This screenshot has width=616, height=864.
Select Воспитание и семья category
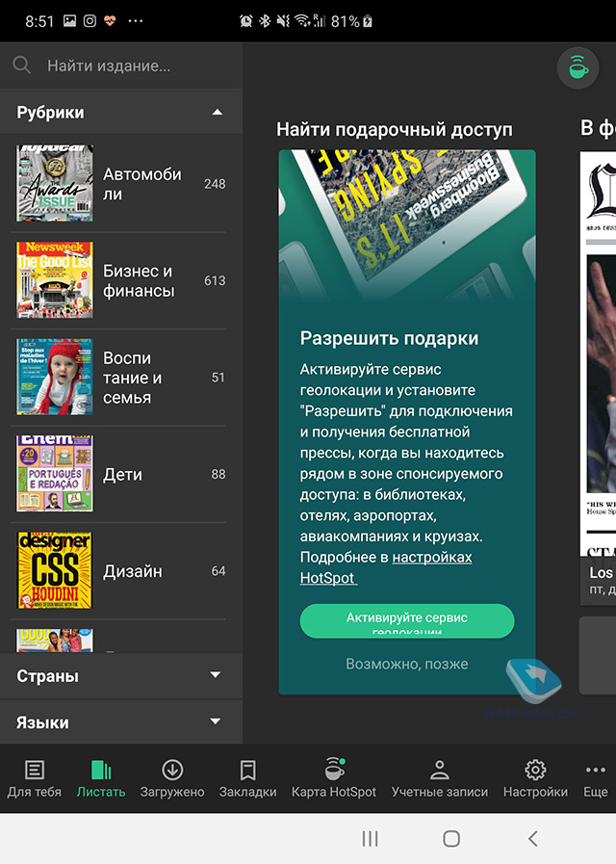(x=132, y=378)
